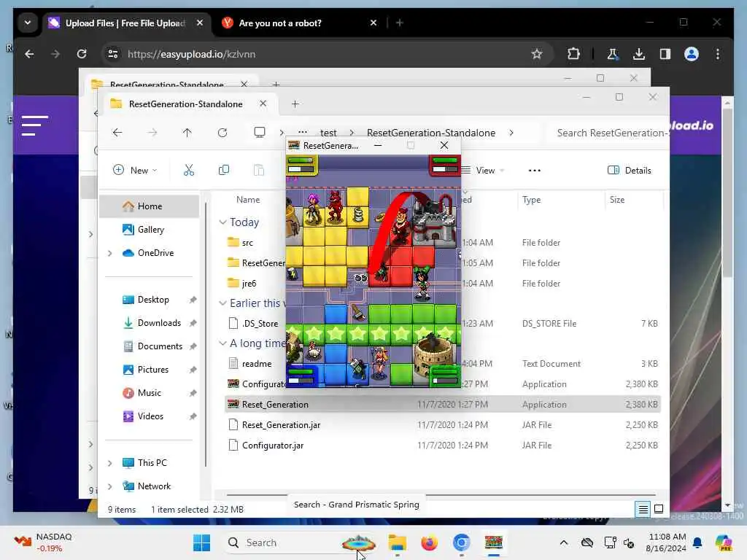Open Gallery in navigation pane
The width and height of the screenshot is (747, 560).
[149, 230]
